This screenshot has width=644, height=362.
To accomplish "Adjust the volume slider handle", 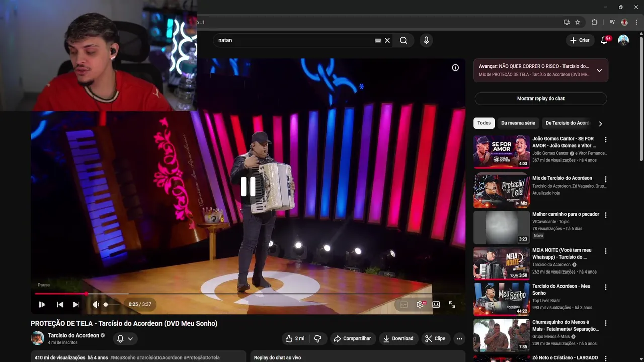I will tap(106, 304).
